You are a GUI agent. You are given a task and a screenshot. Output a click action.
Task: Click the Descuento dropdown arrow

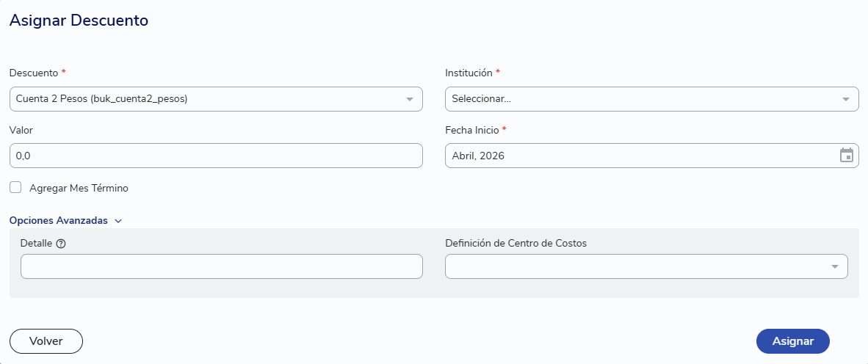pos(410,100)
